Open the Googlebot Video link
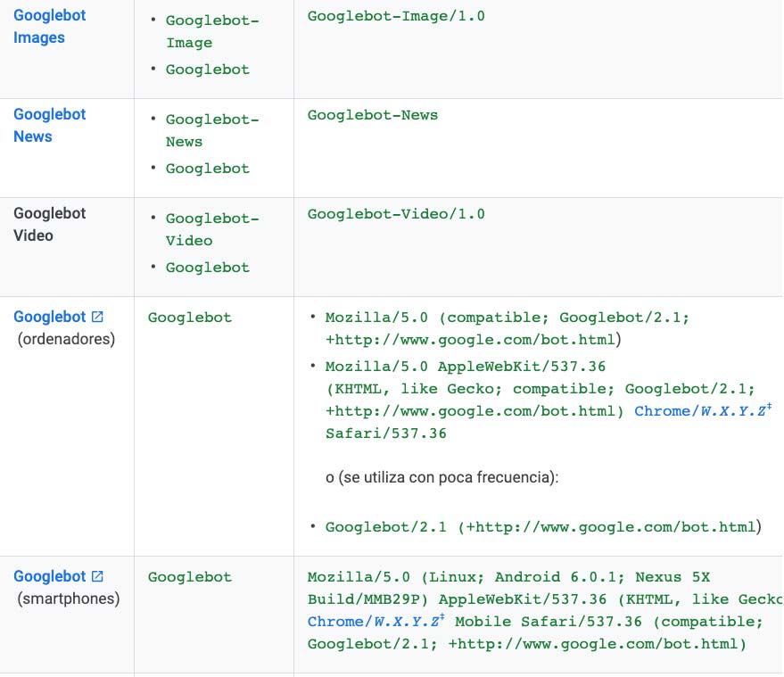Image resolution: width=784 pixels, height=677 pixels. pyautogui.click(x=49, y=224)
